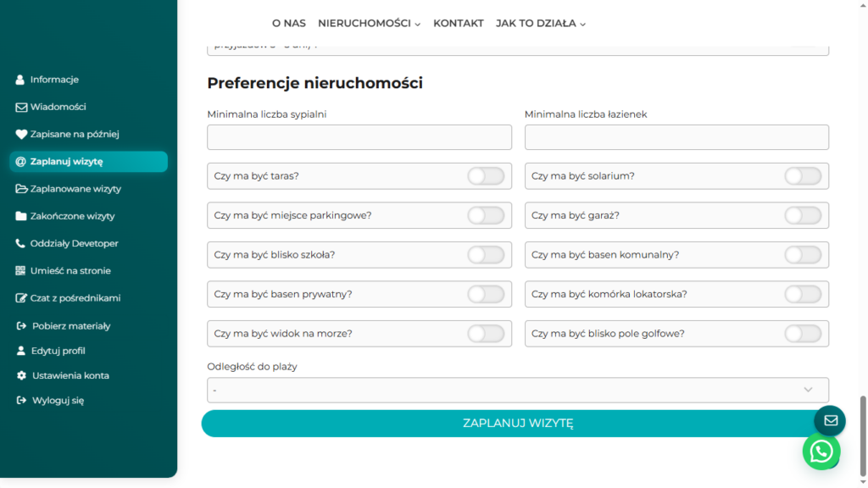Go to the O NAS page
The height and width of the screenshot is (488, 868).
[x=288, y=24]
